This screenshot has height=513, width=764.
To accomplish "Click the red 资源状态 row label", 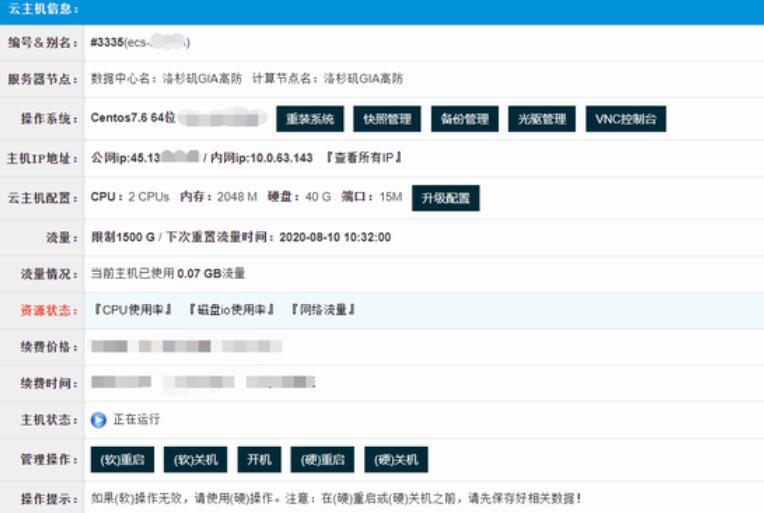I will pos(49,310).
